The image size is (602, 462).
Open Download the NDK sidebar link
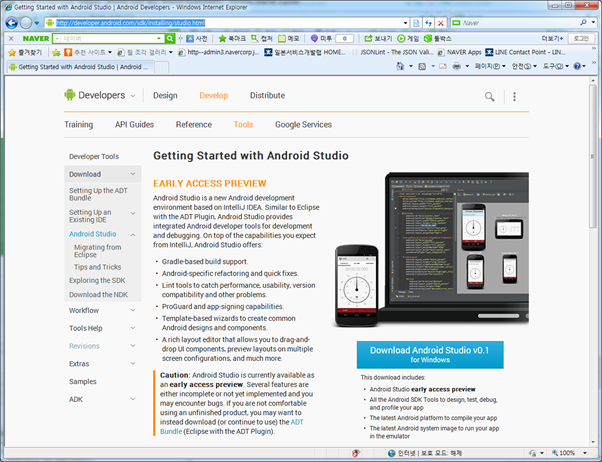coord(98,295)
